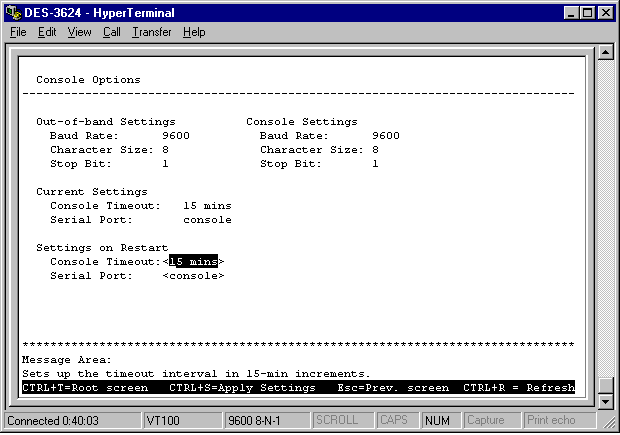Click the Print echo status panel
This screenshot has height=435, width=620.
553,421
